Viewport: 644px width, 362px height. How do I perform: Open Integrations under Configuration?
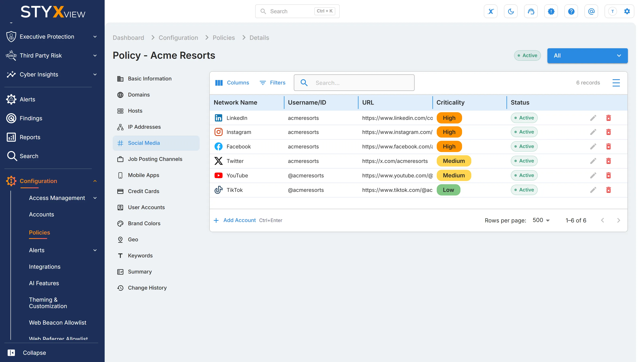44,267
